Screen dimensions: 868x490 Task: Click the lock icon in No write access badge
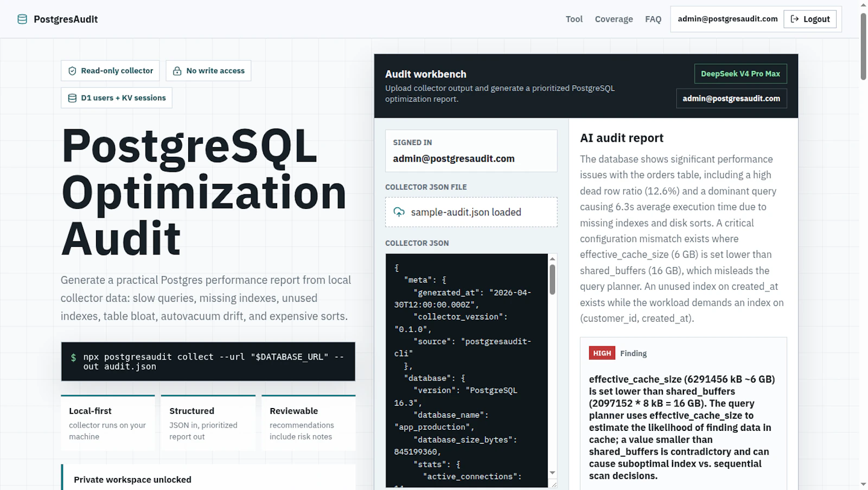(177, 71)
